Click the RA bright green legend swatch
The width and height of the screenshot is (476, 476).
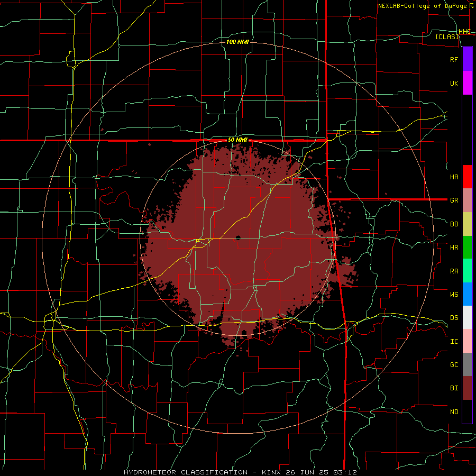[467, 271]
